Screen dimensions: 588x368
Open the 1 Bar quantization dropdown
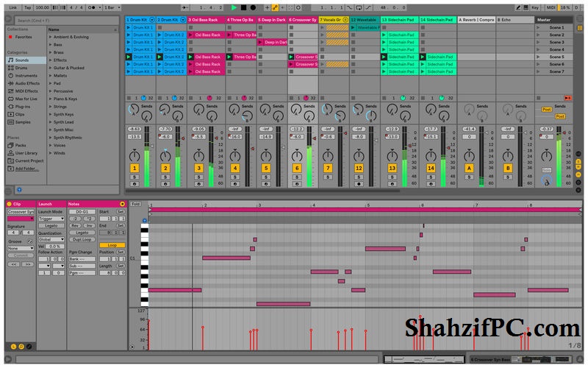click(112, 7)
